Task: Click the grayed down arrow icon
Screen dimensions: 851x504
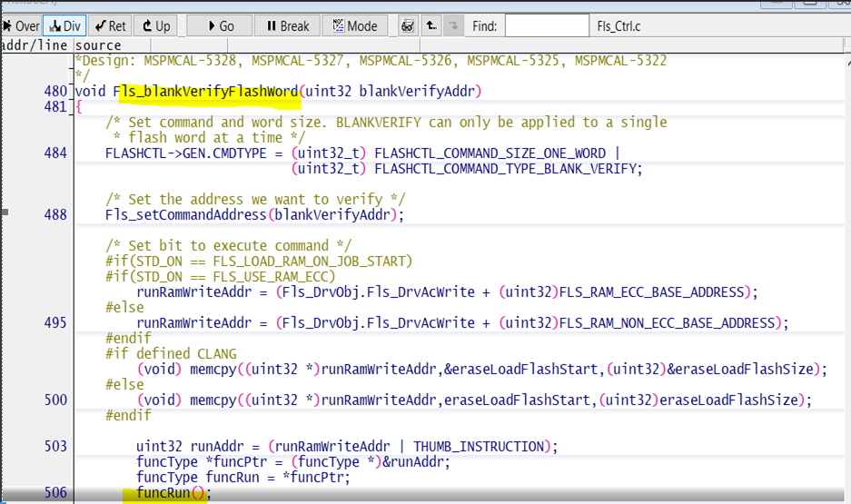Action: [x=454, y=26]
